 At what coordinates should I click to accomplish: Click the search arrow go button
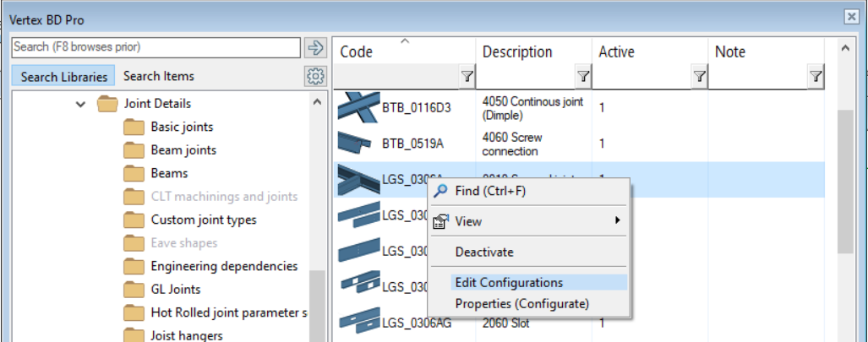(315, 47)
